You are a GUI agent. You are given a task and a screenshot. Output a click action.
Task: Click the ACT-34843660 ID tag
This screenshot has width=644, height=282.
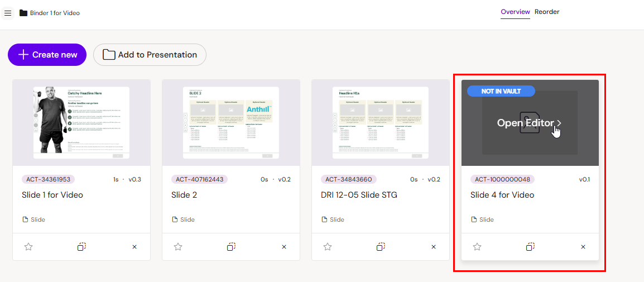click(349, 179)
